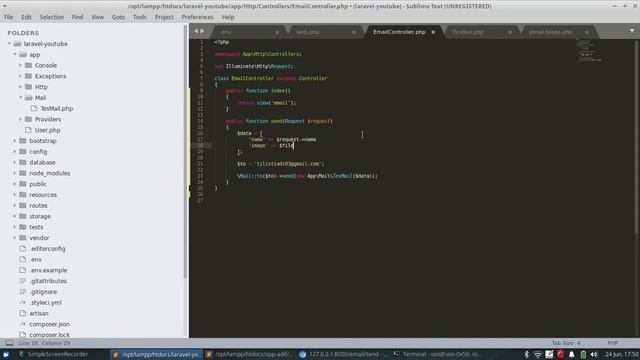The height and width of the screenshot is (360, 640).
Task: Expand the Console folder
Action: tap(20, 65)
